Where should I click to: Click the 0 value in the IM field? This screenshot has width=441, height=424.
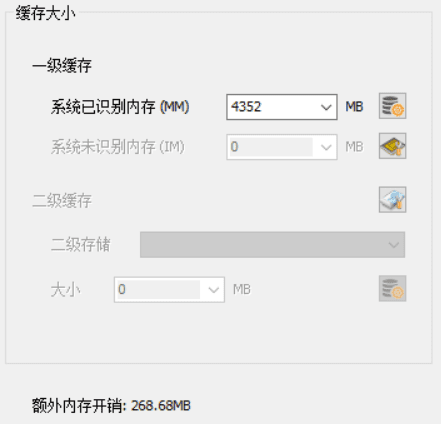click(234, 147)
